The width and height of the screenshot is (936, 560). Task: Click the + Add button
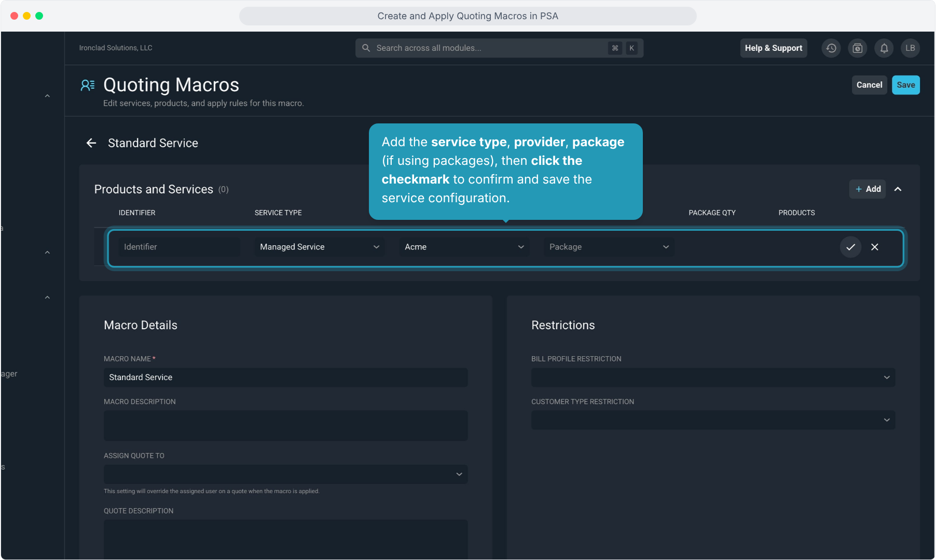pos(868,189)
